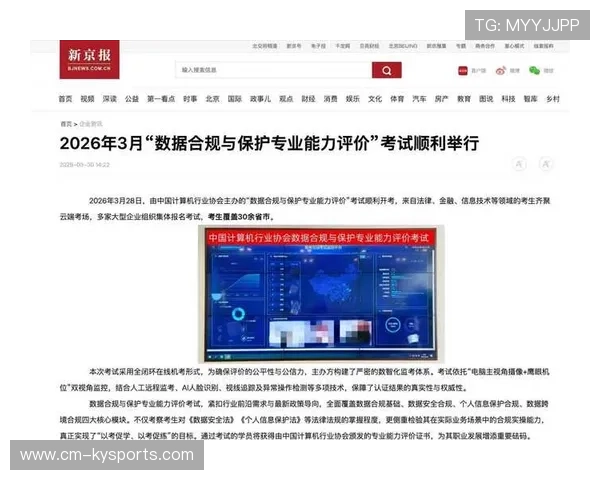The width and height of the screenshot is (600, 480).
Task: Click the 企业资讯 breadcrumb link
Action: (91, 124)
